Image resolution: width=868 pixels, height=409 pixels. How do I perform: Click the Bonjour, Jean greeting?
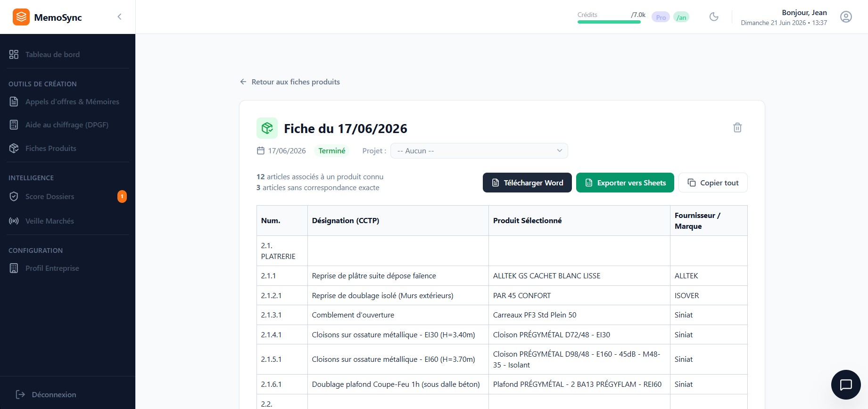[804, 13]
